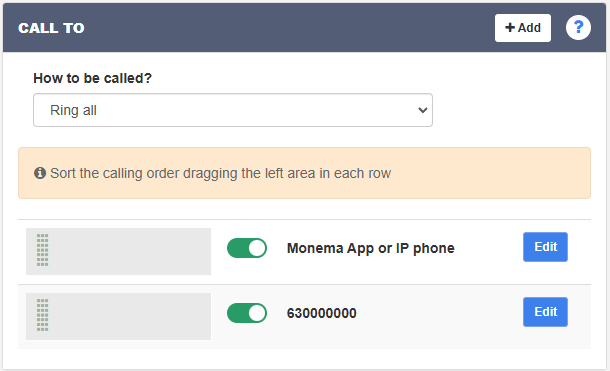Click the orange sorting hint notice text
This screenshot has height=371, width=610.
click(x=220, y=173)
